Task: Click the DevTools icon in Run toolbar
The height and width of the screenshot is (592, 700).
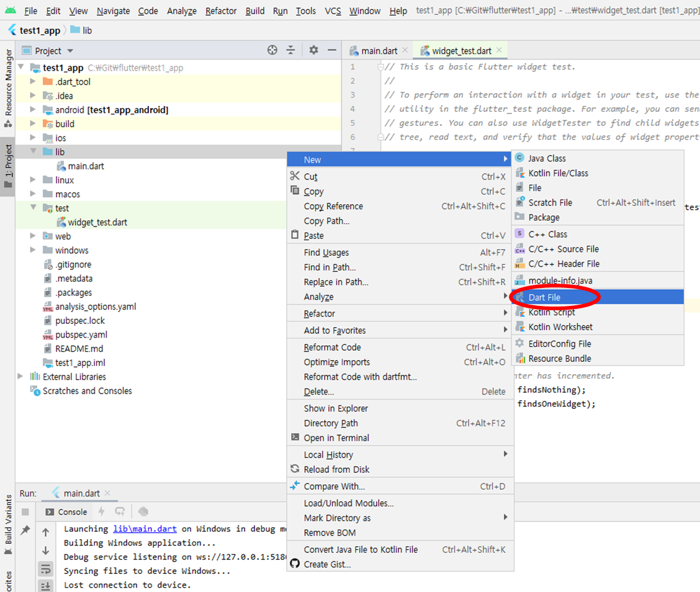Action: click(x=143, y=511)
